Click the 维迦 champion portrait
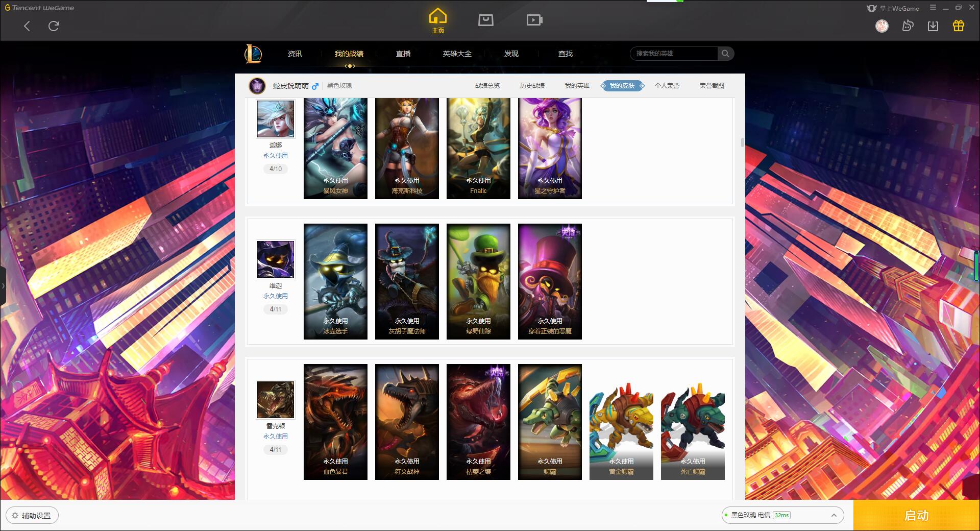 (x=276, y=259)
